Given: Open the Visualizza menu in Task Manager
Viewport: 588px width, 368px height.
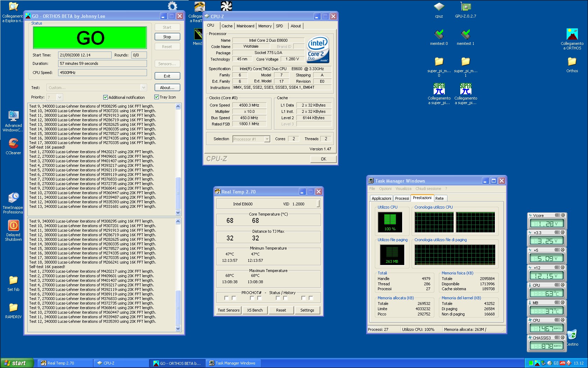Looking at the screenshot, I should (x=403, y=189).
